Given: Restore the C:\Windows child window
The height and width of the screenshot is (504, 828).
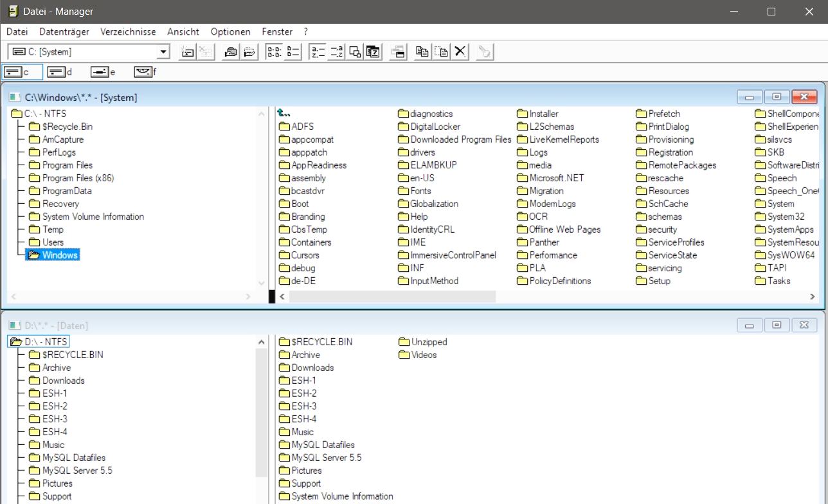Looking at the screenshot, I should click(x=777, y=97).
